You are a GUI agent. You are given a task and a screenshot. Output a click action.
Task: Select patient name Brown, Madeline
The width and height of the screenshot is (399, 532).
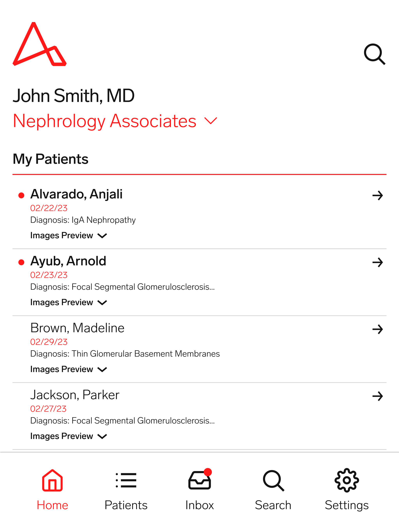[77, 328]
